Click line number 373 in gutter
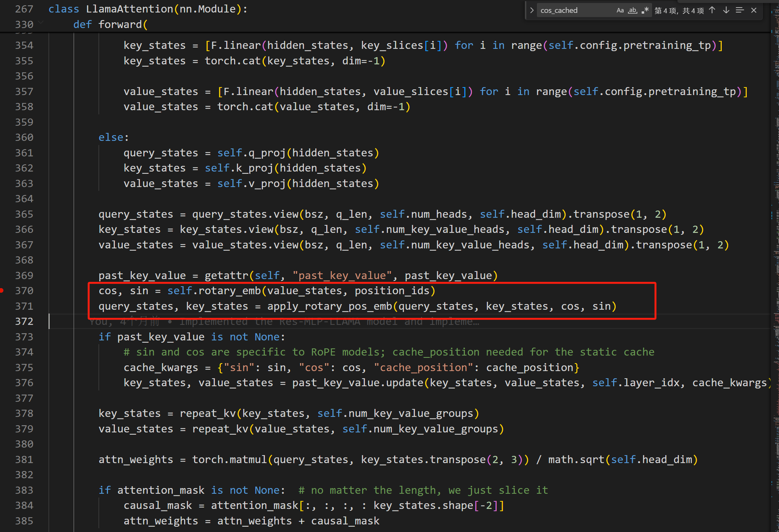 24,337
